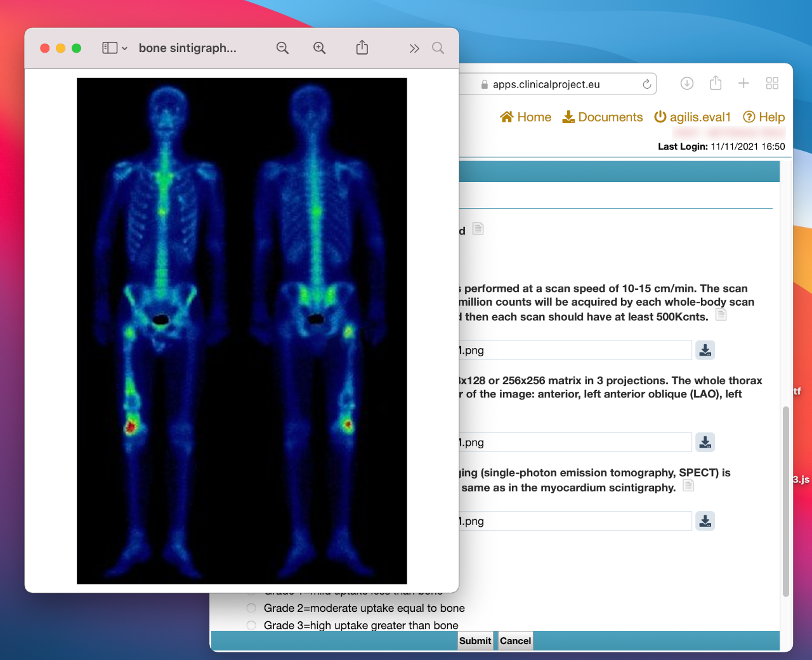Minimize the Preview window
Screen dimensions: 812x660
[61, 48]
